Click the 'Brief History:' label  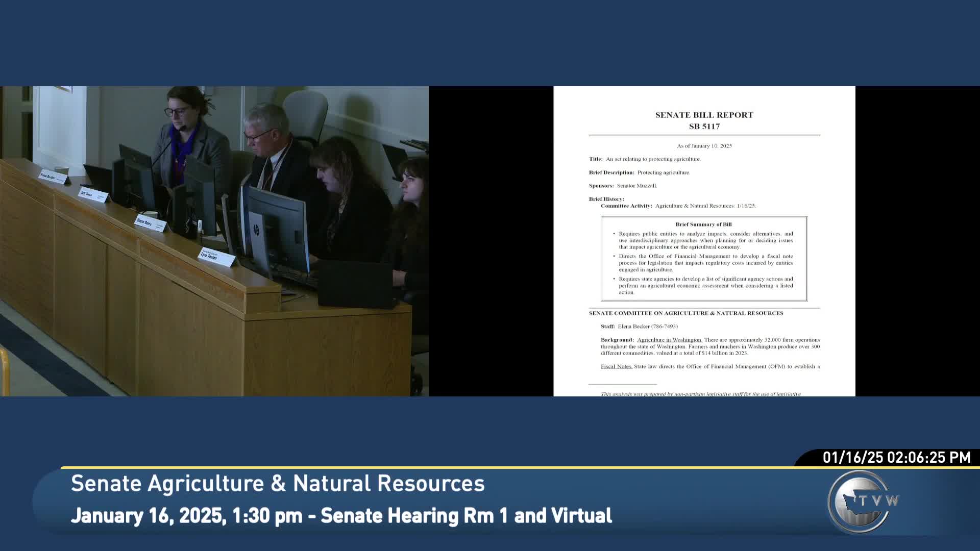point(606,199)
